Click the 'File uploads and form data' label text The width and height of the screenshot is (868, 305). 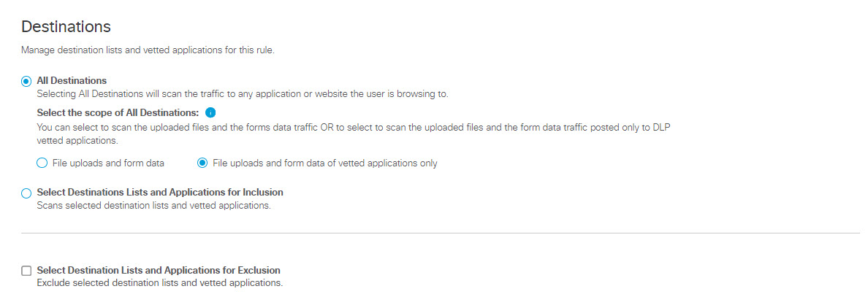[x=108, y=163]
